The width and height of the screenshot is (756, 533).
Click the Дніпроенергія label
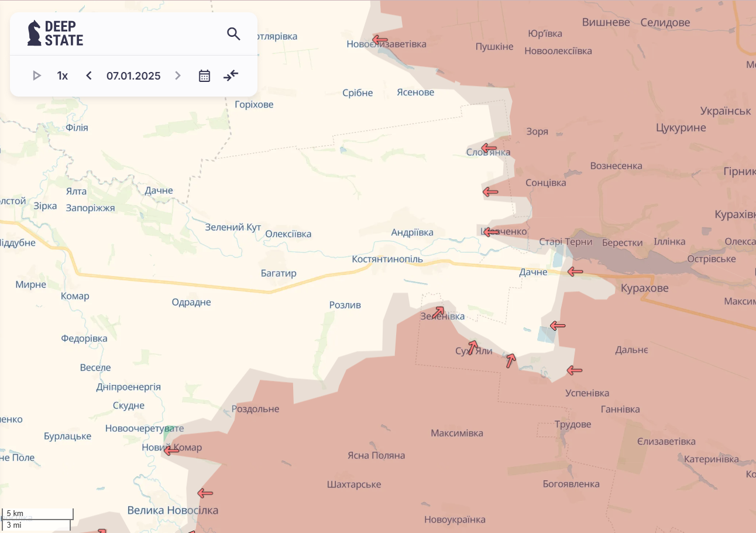pos(128,387)
